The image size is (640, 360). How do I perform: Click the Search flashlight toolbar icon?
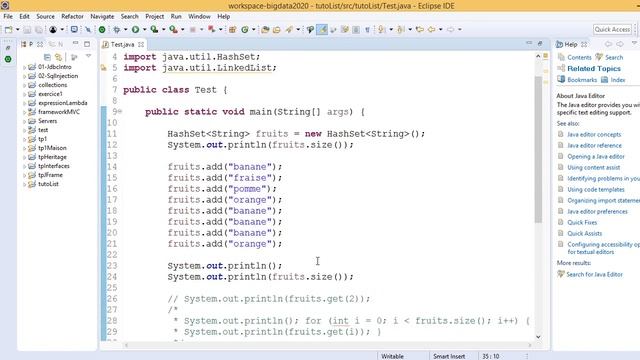(x=289, y=29)
